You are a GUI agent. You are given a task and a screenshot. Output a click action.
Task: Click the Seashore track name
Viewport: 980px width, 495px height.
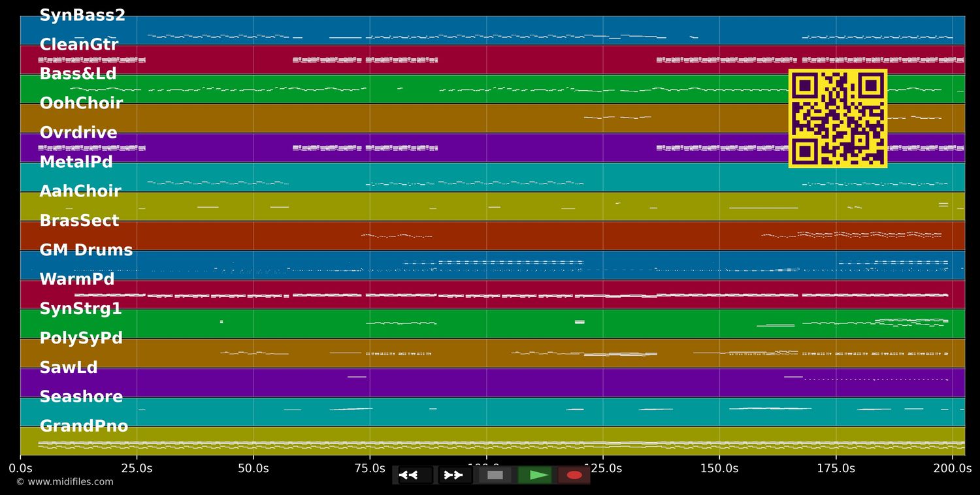(81, 397)
